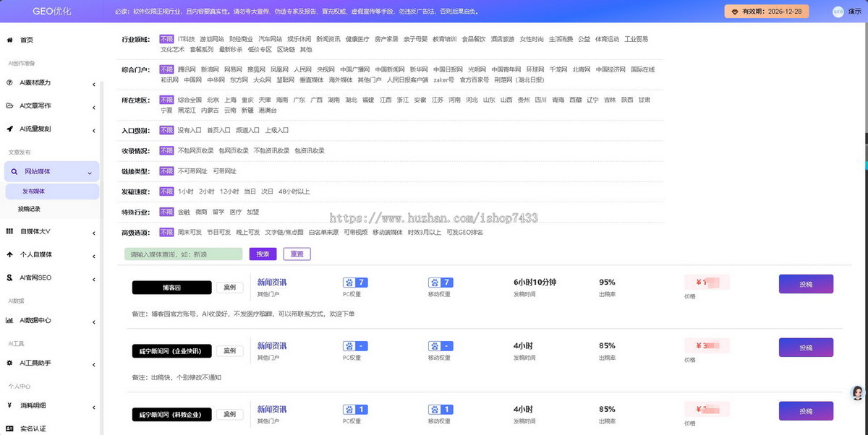
Task: Click the rocket icon for AI流量复刻
Action: 9,129
